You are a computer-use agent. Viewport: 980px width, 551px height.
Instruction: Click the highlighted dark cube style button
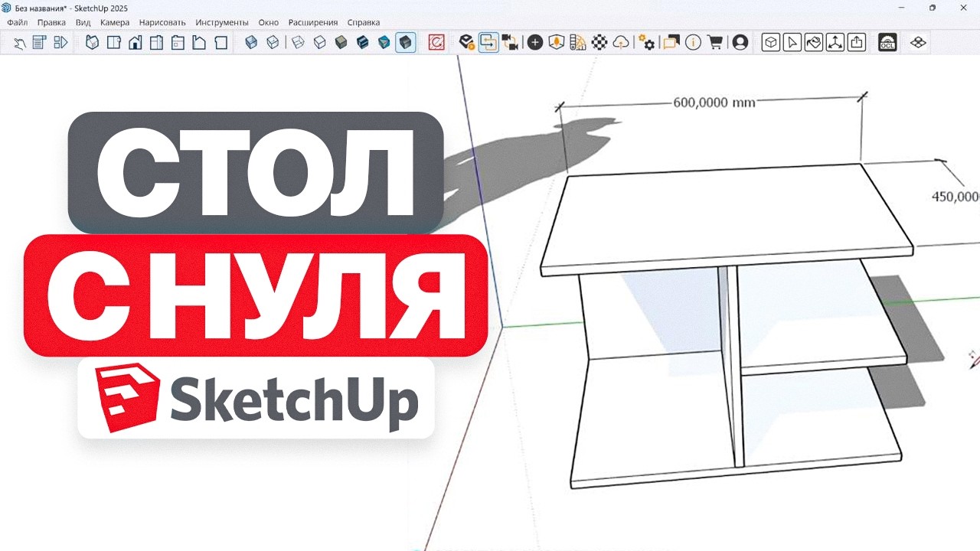coord(406,43)
